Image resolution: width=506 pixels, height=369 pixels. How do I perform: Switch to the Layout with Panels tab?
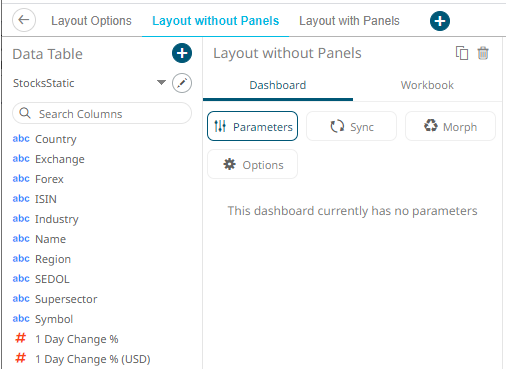coord(349,21)
